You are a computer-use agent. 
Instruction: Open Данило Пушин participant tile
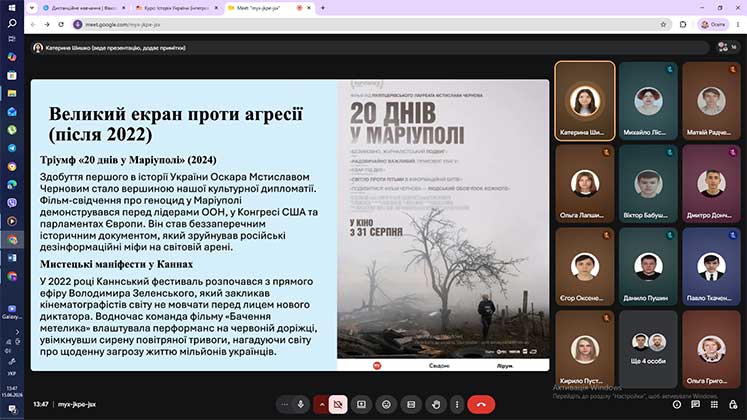click(648, 267)
